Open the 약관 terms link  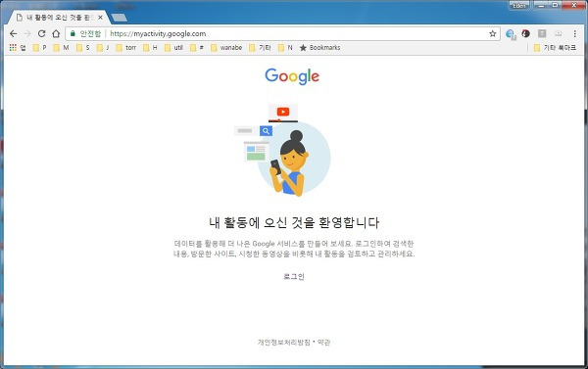[323, 342]
